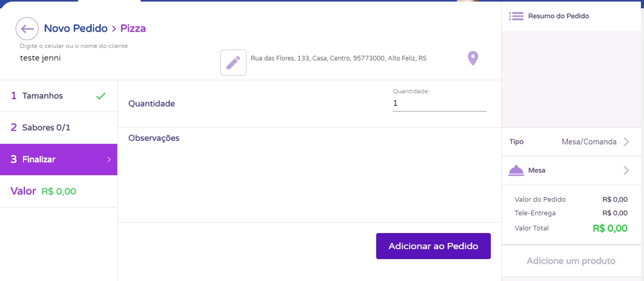Screen dimensions: 644x281
Task: Expand the Mesa row chevron
Action: click(626, 170)
